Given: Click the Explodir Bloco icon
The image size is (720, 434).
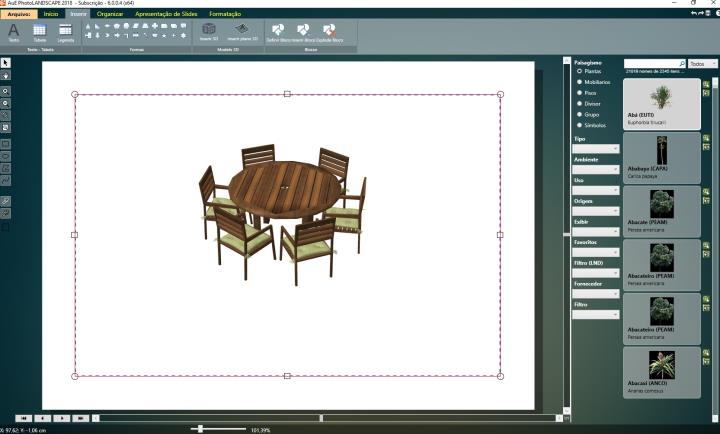Looking at the screenshot, I should click(332, 32).
